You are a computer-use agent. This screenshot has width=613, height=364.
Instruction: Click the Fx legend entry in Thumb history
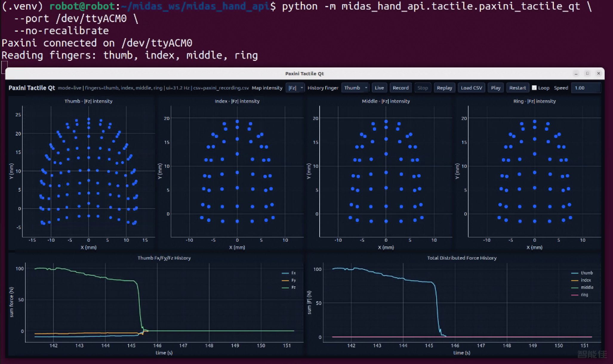pos(289,273)
